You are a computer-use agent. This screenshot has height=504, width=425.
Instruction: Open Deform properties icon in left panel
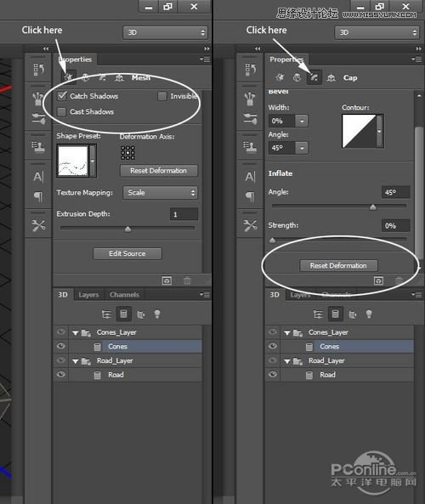click(85, 77)
